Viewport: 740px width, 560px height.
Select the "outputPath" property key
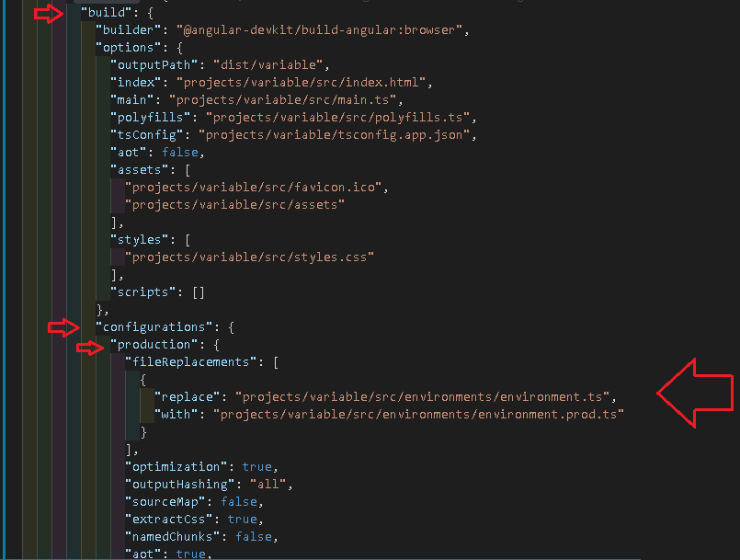click(x=154, y=65)
